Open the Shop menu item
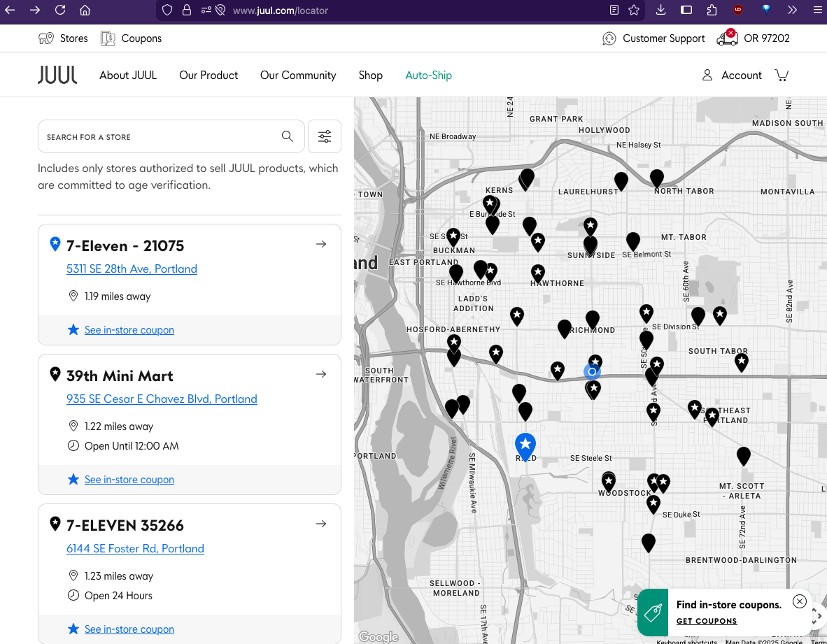The image size is (827, 644). coord(370,75)
